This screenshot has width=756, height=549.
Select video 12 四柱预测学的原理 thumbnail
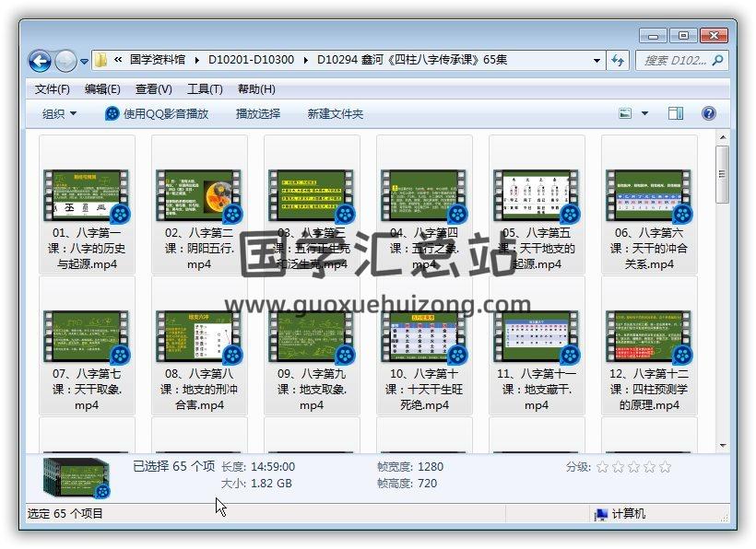click(649, 336)
